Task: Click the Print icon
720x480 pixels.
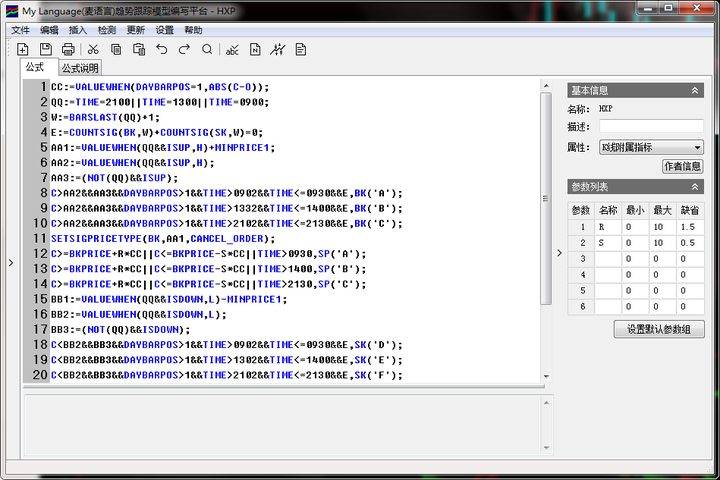Action: (68, 49)
